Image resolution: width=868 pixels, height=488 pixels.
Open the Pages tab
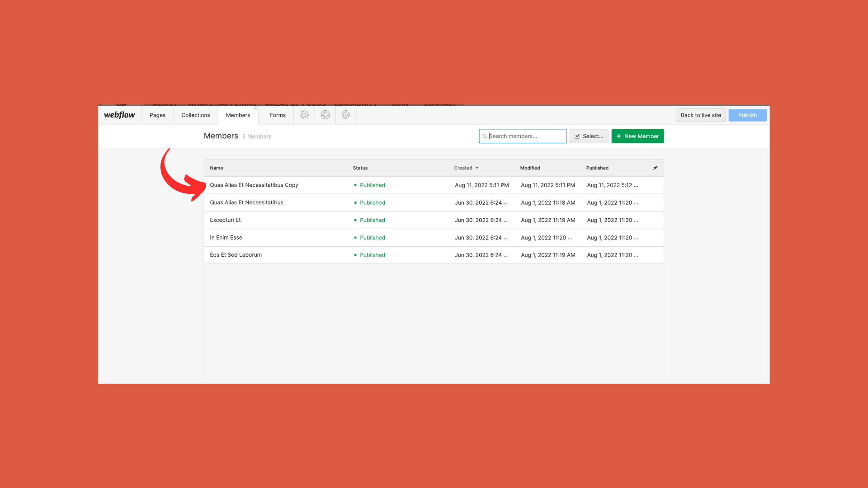pyautogui.click(x=157, y=115)
